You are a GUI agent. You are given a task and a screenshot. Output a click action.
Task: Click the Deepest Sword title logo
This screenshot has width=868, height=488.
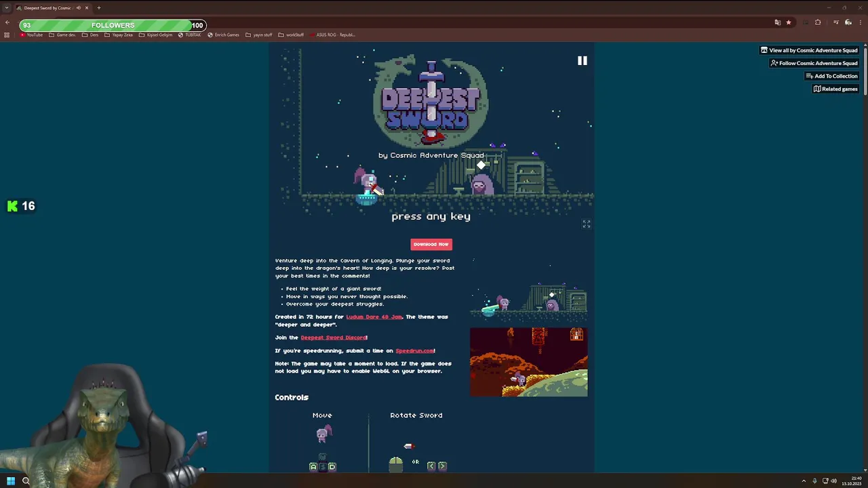(431, 102)
